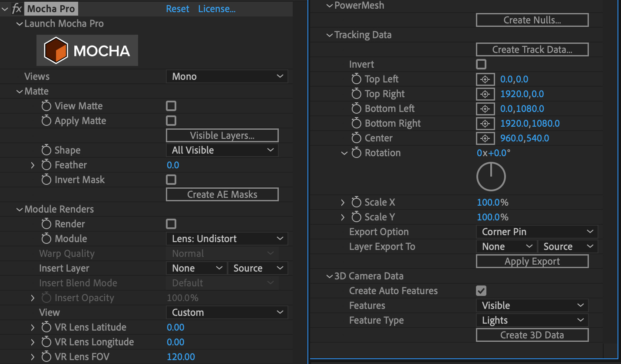Open the Insert Layer None dropdown
Viewport: 621px width, 364px height.
pos(196,268)
